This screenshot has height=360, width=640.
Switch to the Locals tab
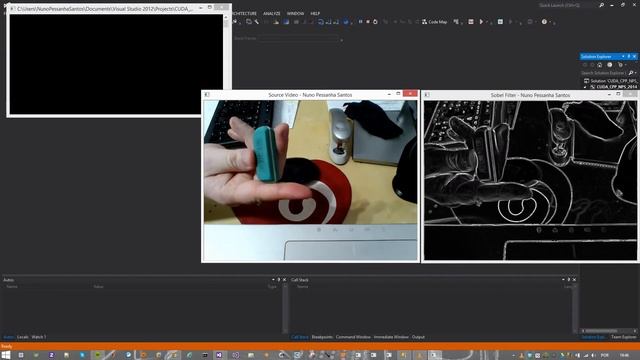tap(23, 337)
